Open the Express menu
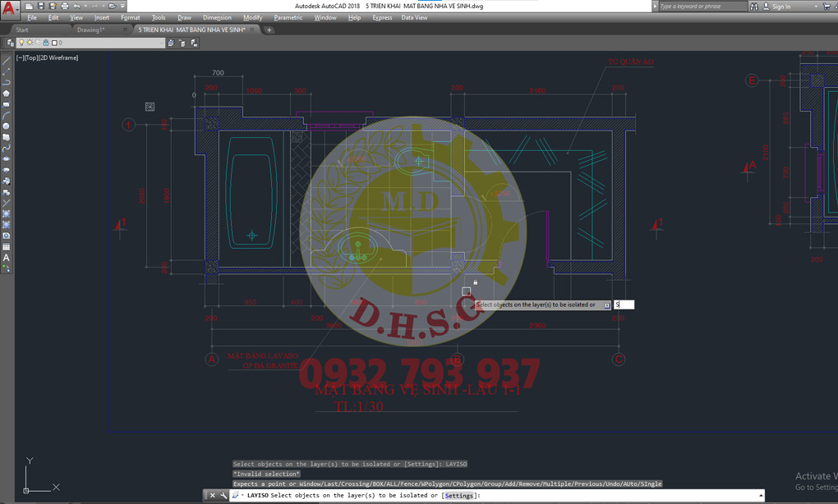Viewport: 838px width, 504px height. (382, 17)
